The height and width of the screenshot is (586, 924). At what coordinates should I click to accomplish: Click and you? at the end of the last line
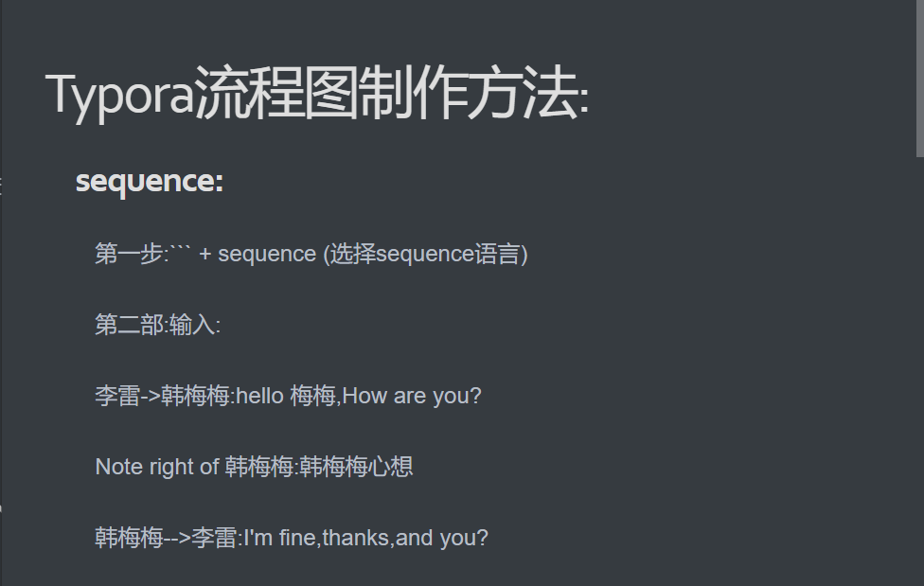(x=442, y=538)
